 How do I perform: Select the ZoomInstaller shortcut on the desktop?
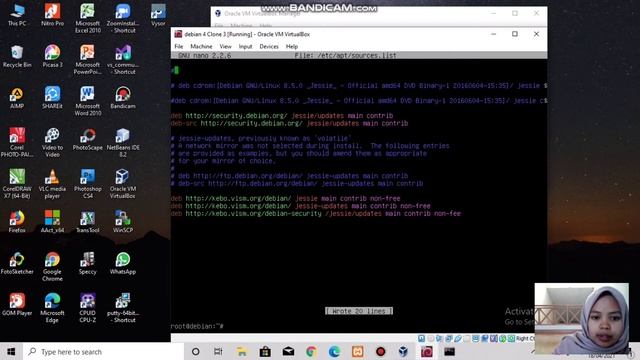(123, 18)
